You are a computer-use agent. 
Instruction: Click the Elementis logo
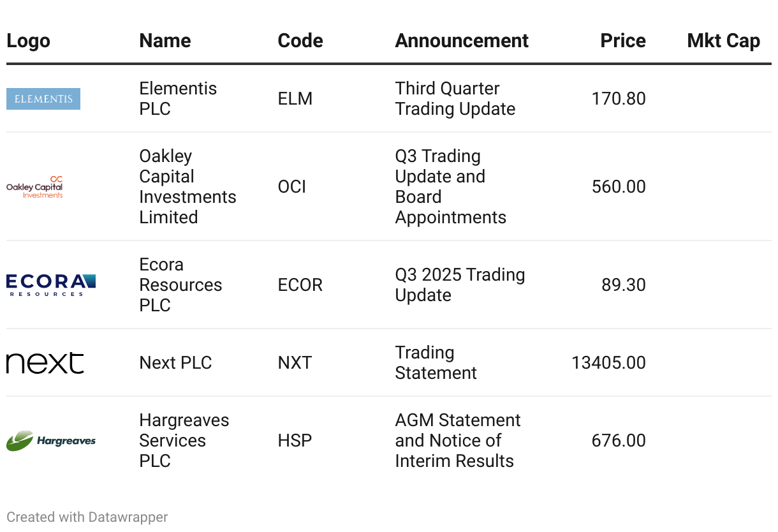click(x=43, y=99)
